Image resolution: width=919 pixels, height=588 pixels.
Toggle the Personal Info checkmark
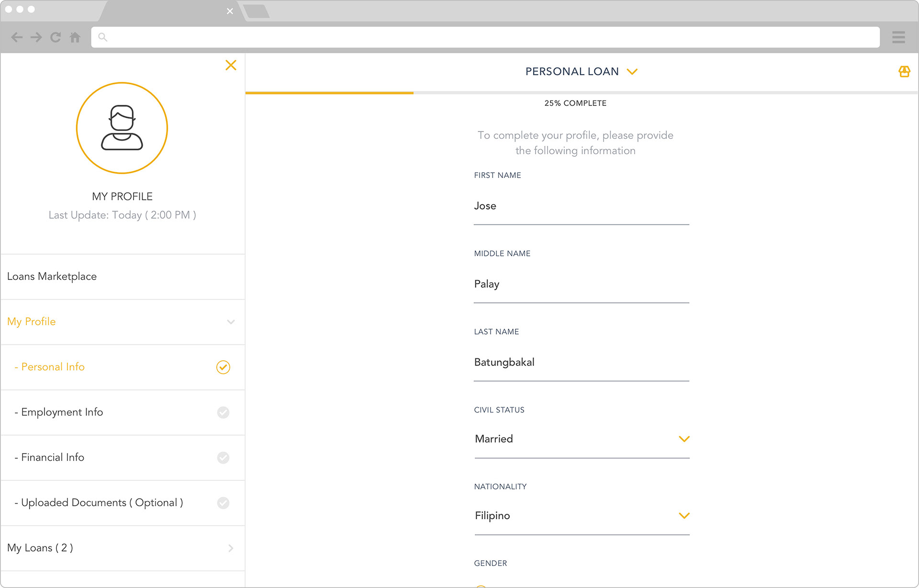click(223, 367)
